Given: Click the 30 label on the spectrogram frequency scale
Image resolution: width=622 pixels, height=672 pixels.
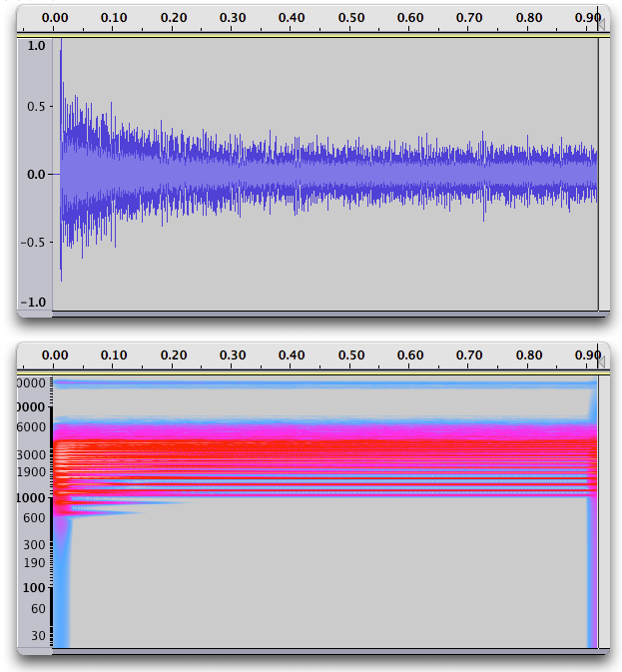Looking at the screenshot, I should point(38,635).
